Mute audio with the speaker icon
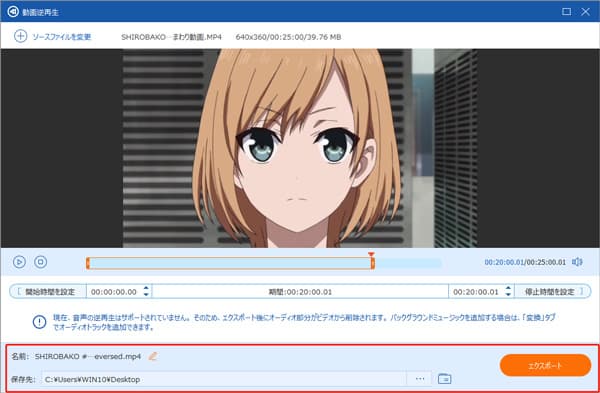The width and height of the screenshot is (600, 393). coord(577,262)
